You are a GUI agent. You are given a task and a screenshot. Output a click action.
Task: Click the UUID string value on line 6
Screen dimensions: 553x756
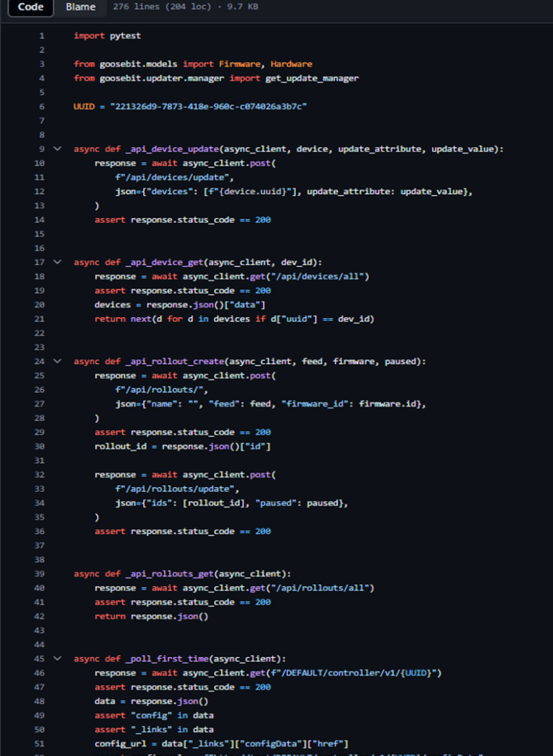[x=209, y=107]
